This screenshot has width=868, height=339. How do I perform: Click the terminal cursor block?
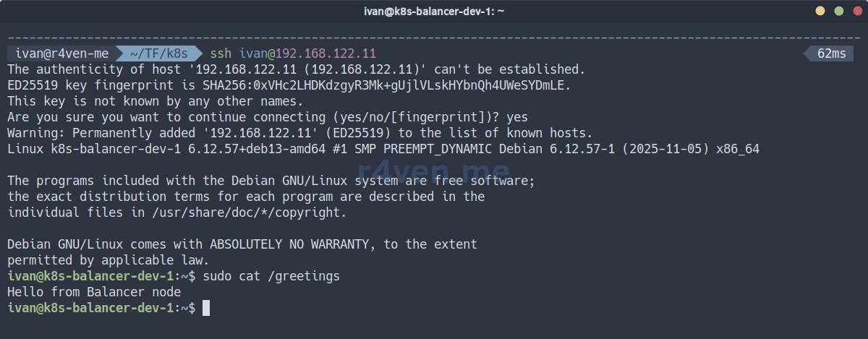pyautogui.click(x=206, y=308)
